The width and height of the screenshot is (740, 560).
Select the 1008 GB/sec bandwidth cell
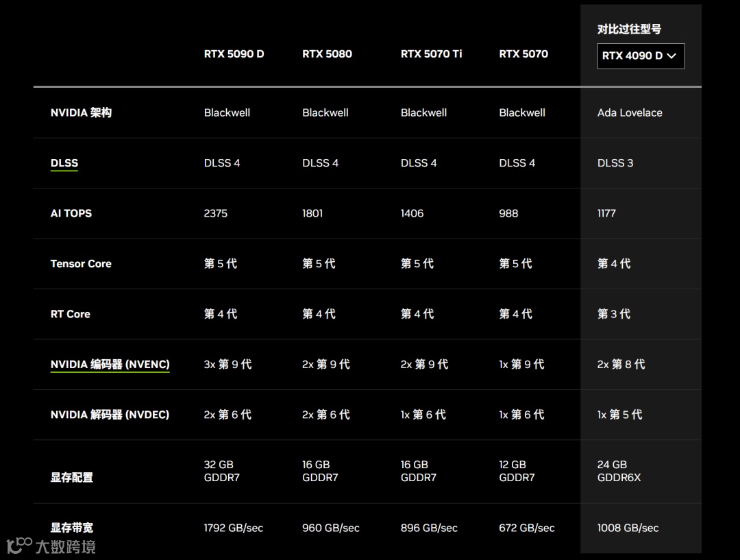click(628, 528)
